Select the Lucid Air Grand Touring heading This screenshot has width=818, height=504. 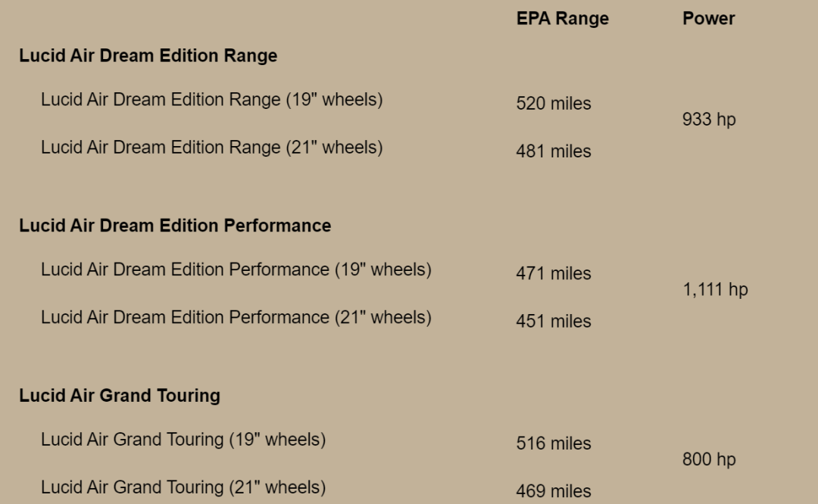[120, 396]
